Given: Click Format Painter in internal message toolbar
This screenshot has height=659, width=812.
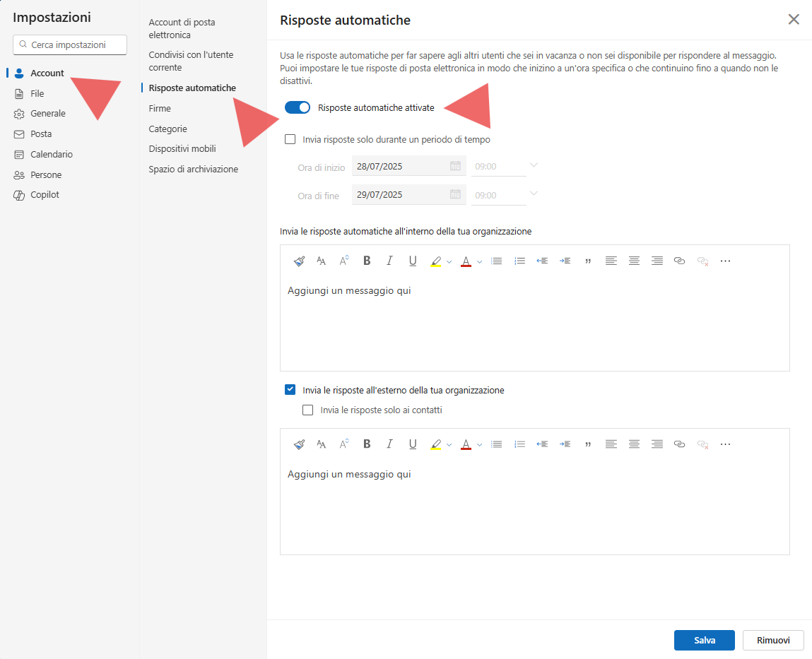Looking at the screenshot, I should tap(299, 261).
